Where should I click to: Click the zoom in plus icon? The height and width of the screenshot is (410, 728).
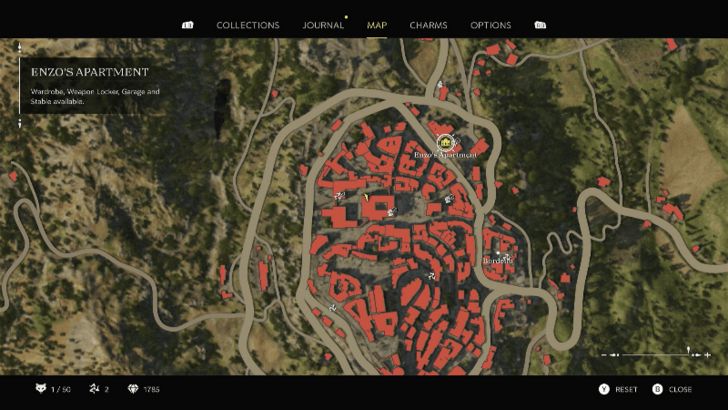707,355
